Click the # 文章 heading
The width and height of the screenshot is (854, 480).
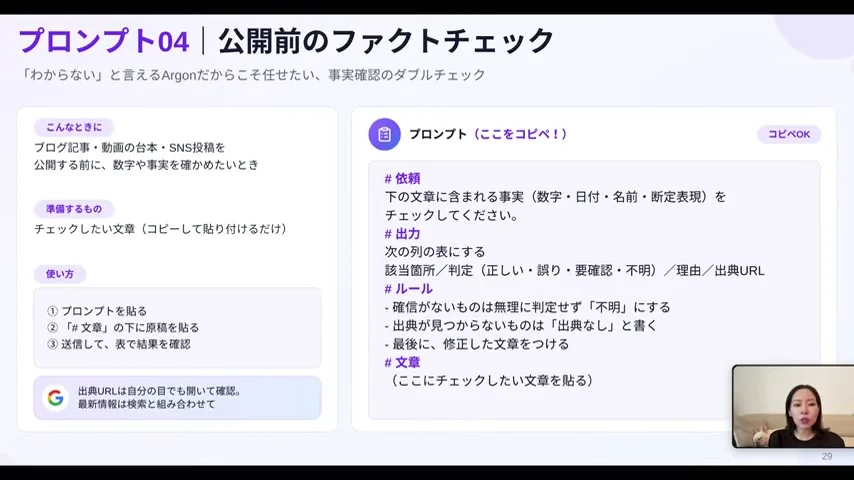pyautogui.click(x=402, y=362)
